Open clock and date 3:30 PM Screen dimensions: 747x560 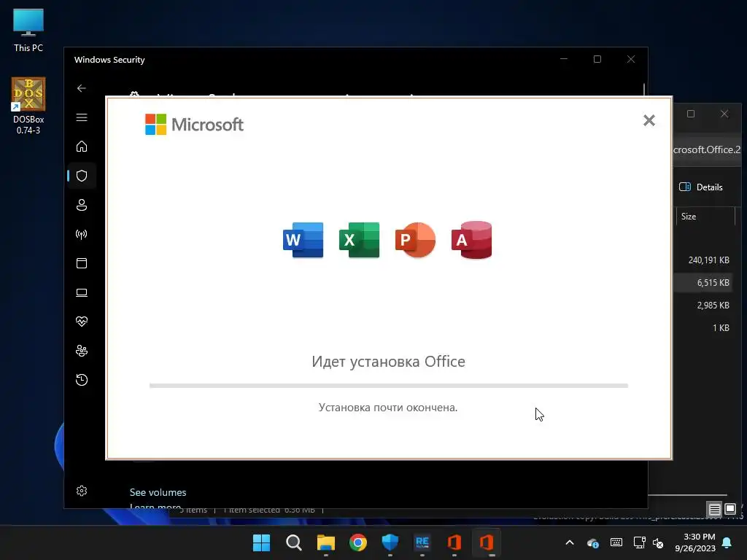coord(695,542)
